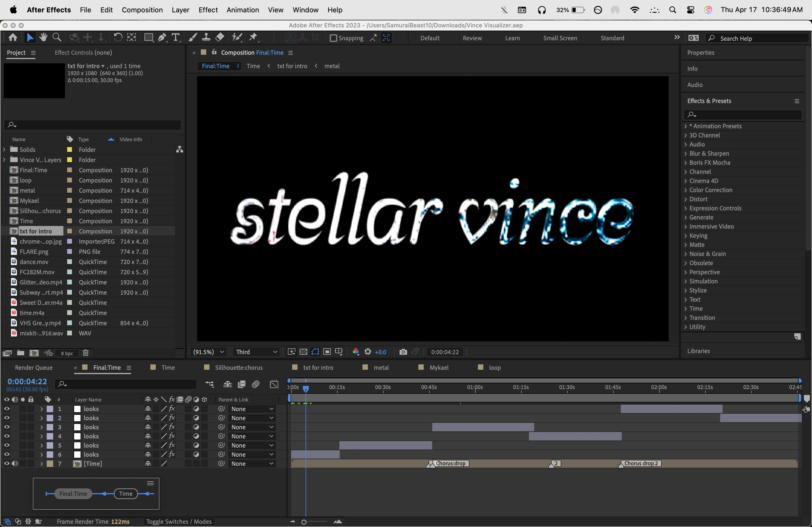Select the Hand tool
The width and height of the screenshot is (812, 527).
[x=43, y=37]
